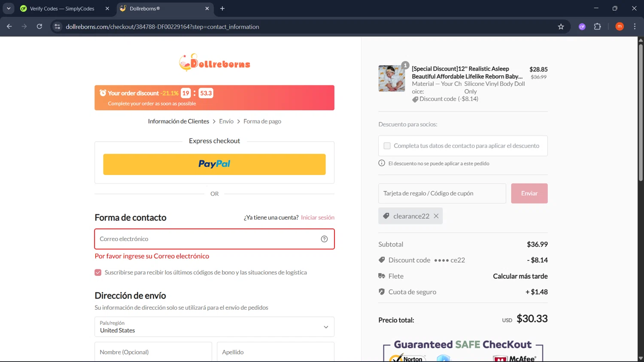This screenshot has width=644, height=362.
Task: Open the Iniciar sesión link
Action: [318, 217]
